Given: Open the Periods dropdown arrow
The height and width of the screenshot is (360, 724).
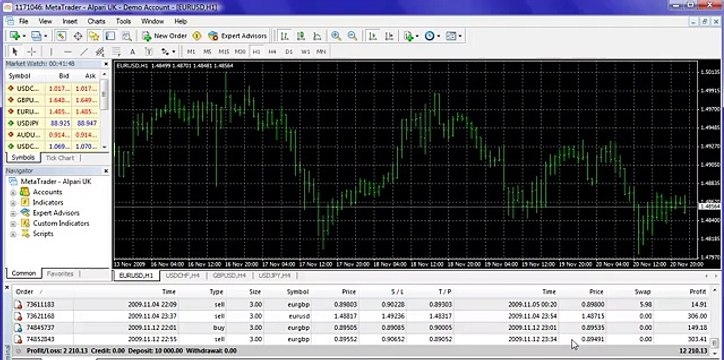Looking at the screenshot, I should (438, 36).
